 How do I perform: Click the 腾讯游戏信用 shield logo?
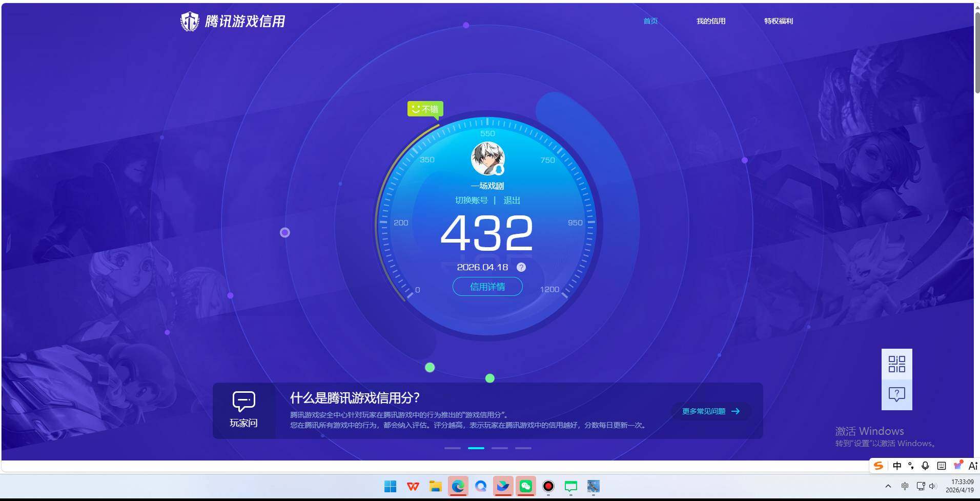190,21
